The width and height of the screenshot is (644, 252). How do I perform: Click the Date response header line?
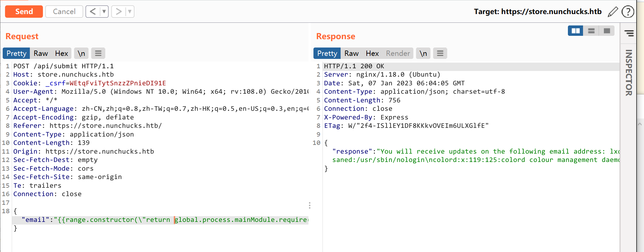pyautogui.click(x=394, y=83)
